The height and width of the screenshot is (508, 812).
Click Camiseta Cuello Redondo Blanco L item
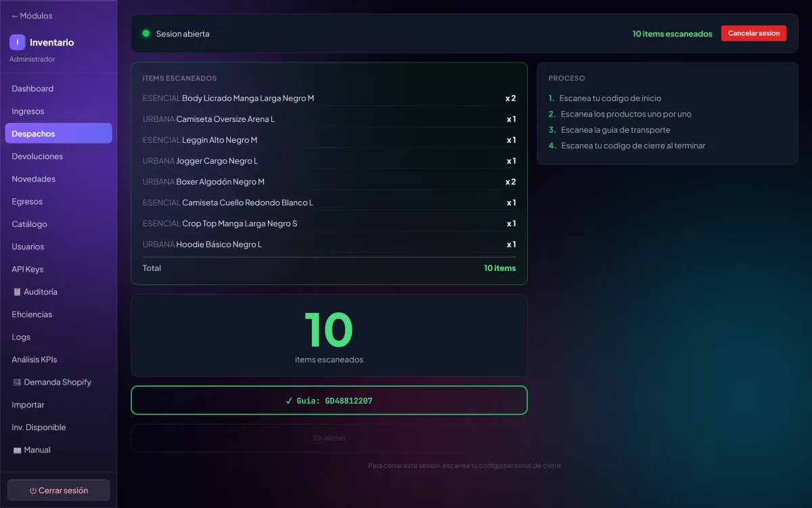click(x=329, y=203)
